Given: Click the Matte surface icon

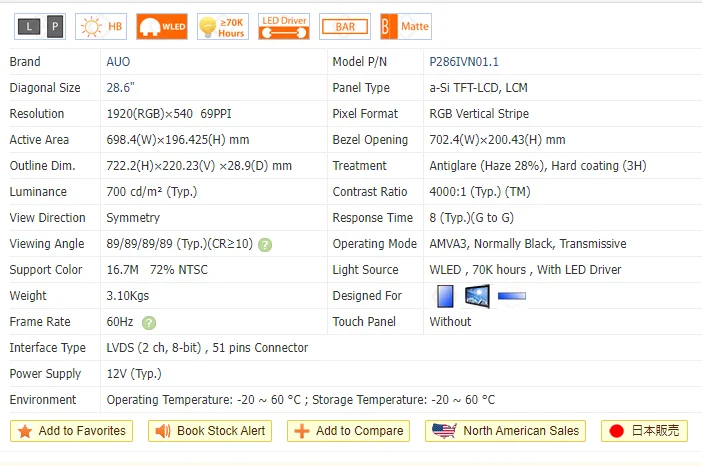Looking at the screenshot, I should click(x=406, y=26).
